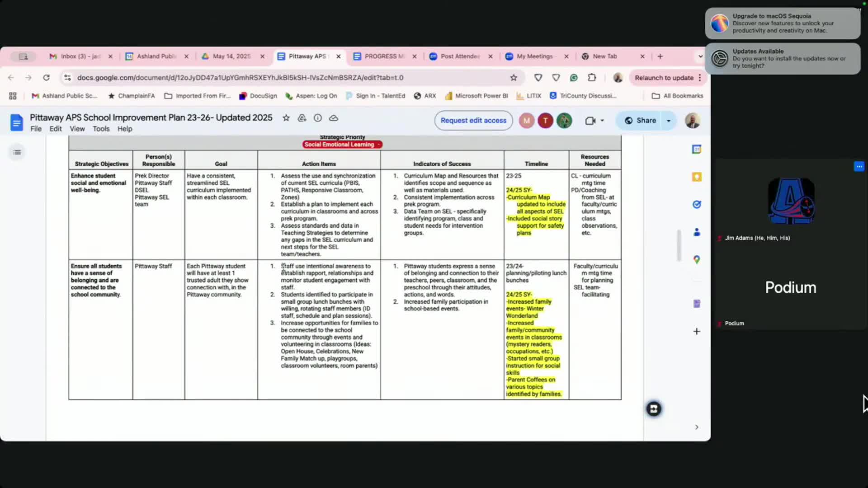The height and width of the screenshot is (488, 868).
Task: Bookmark this page with the star icon
Action: (514, 78)
